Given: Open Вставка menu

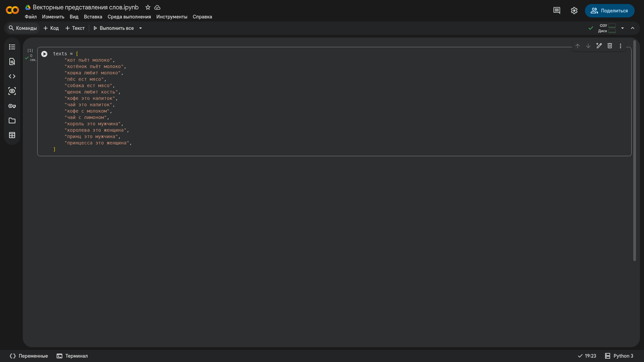Looking at the screenshot, I should pos(93,17).
